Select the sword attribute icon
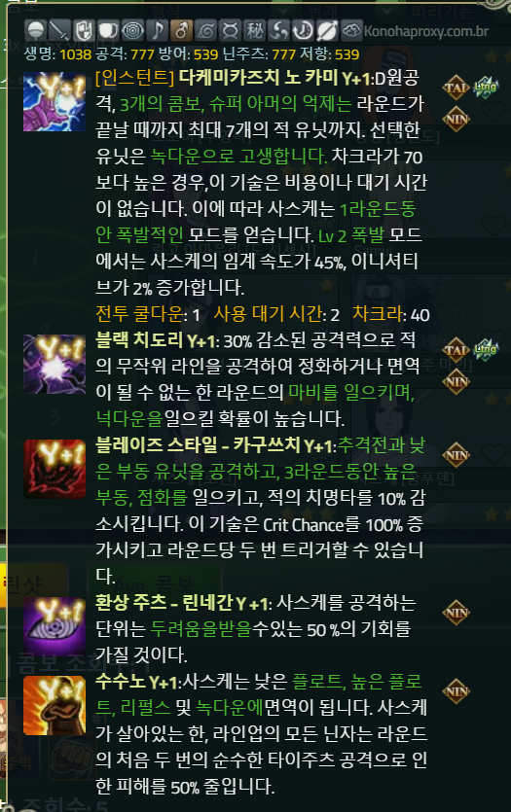 60,31
